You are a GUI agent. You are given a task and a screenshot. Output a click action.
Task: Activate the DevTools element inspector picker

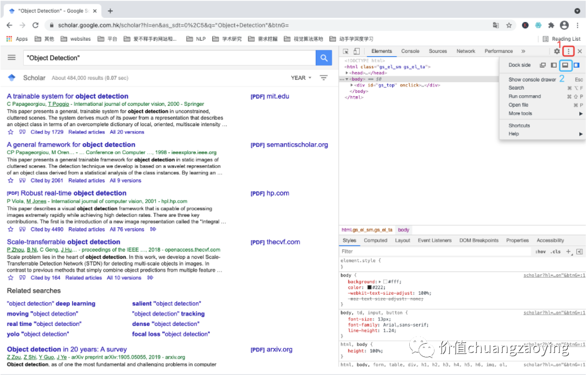tap(345, 51)
